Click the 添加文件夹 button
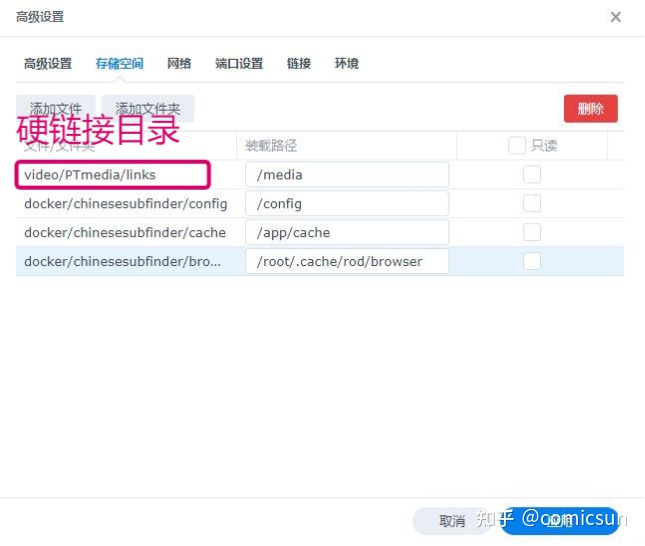This screenshot has width=645, height=546. (148, 109)
